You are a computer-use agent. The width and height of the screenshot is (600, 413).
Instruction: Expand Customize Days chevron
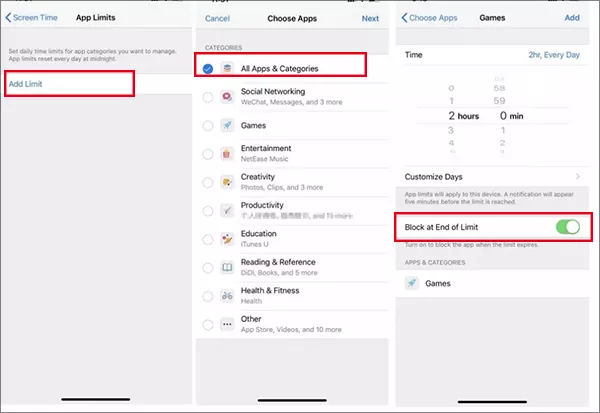click(577, 176)
